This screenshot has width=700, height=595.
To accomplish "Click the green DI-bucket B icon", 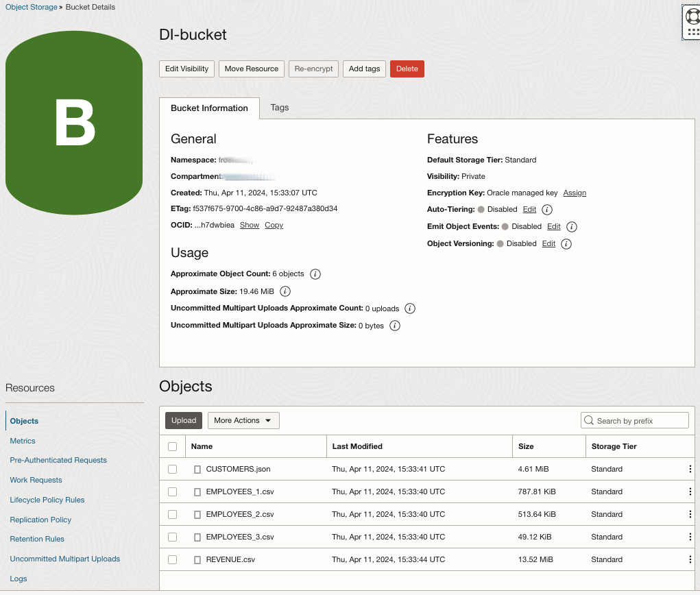I will [x=74, y=123].
